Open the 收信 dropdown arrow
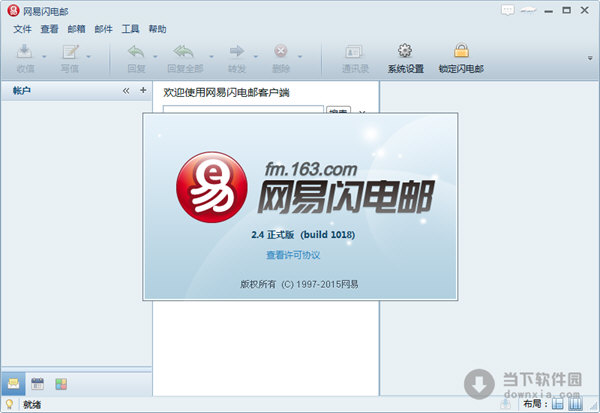Screen dimensions: 600x413 pyautogui.click(x=44, y=57)
